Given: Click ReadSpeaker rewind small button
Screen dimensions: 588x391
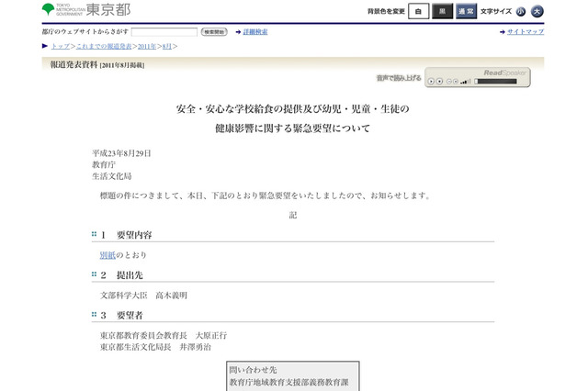Looking at the screenshot, I should pyautogui.click(x=449, y=82).
